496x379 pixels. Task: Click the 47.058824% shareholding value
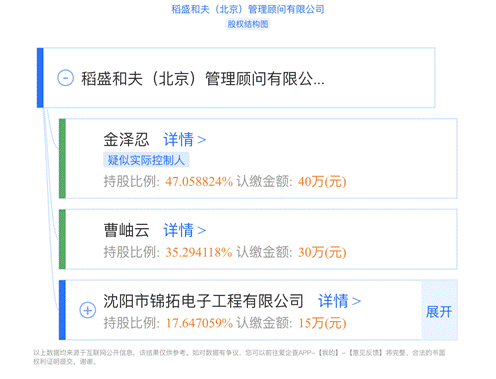[x=199, y=182]
